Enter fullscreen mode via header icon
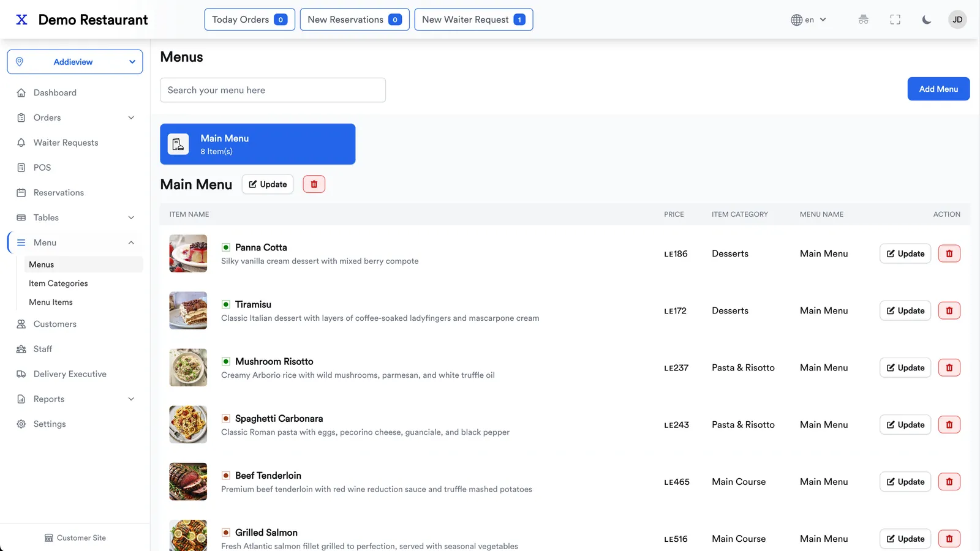This screenshot has height=551, width=980. [895, 20]
